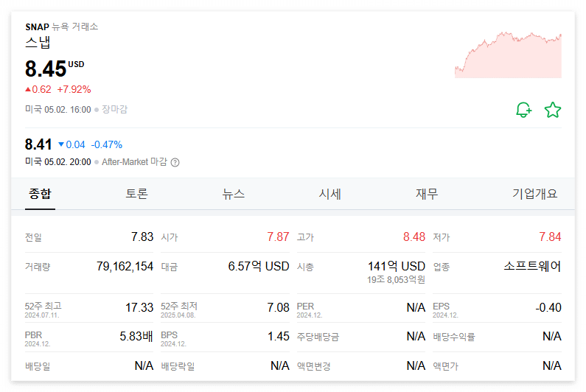Click the SNAP ticker symbol
This screenshot has height=392, width=586.
pyautogui.click(x=37, y=27)
